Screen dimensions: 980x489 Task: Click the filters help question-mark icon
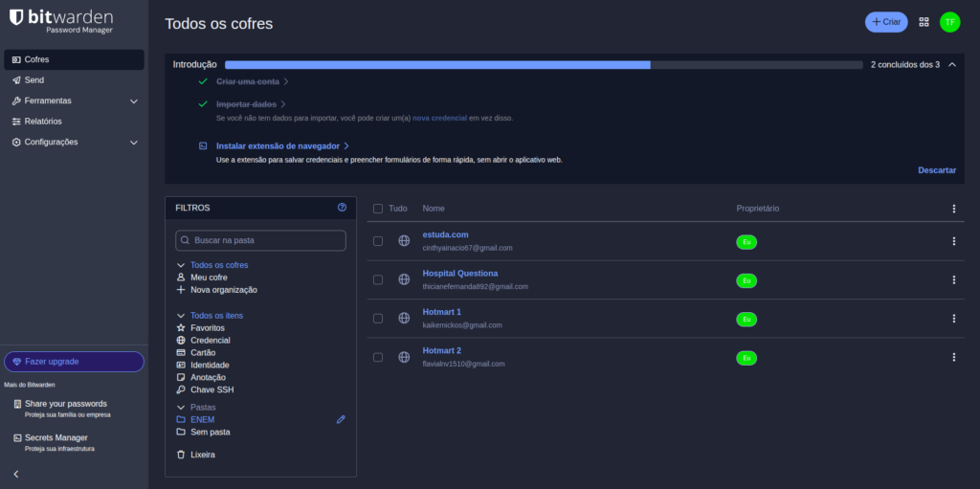pos(342,208)
